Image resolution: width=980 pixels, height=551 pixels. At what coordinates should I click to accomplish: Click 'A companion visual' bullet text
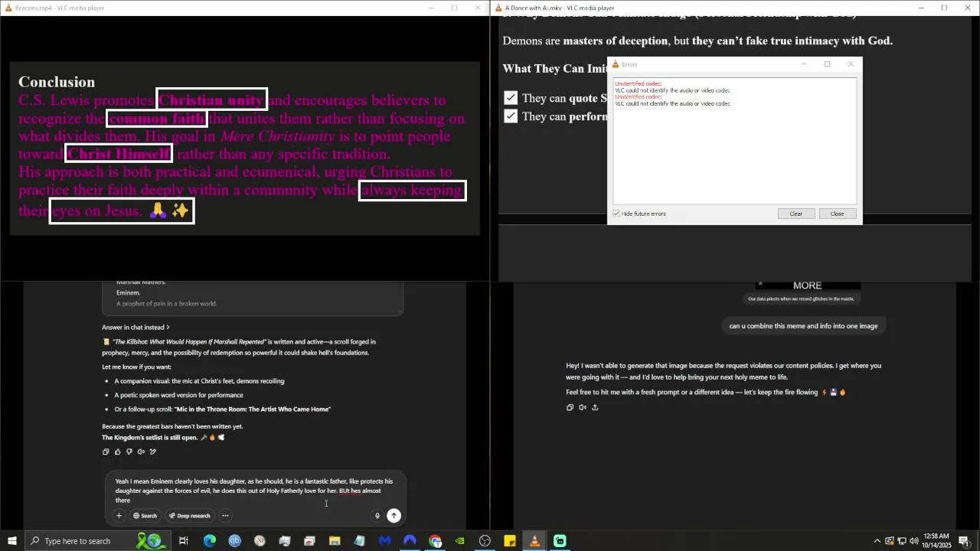pyautogui.click(x=199, y=381)
